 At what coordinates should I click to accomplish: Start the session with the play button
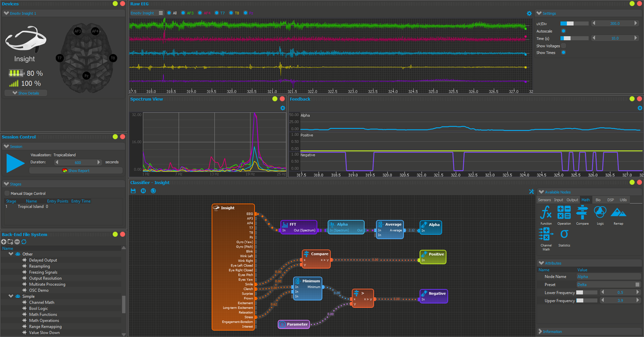tap(16, 163)
